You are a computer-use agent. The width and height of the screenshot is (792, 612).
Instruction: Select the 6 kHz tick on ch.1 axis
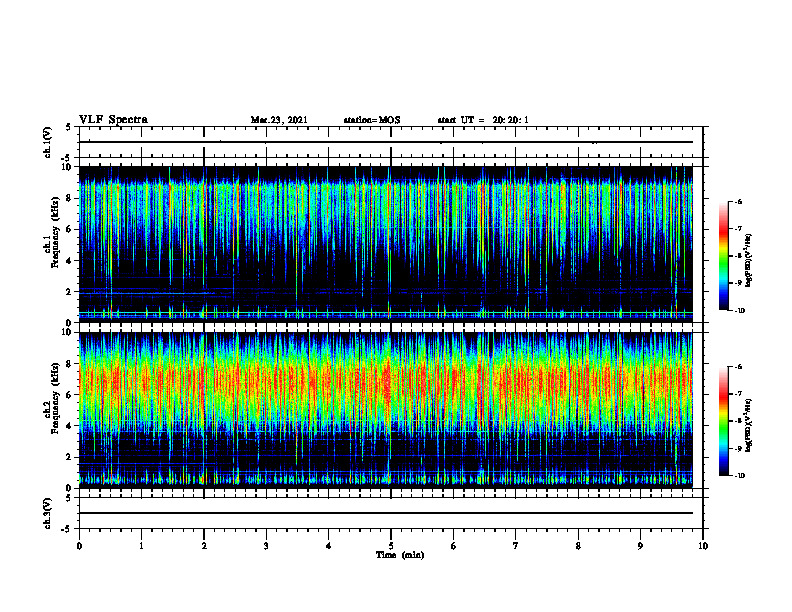tap(70, 230)
